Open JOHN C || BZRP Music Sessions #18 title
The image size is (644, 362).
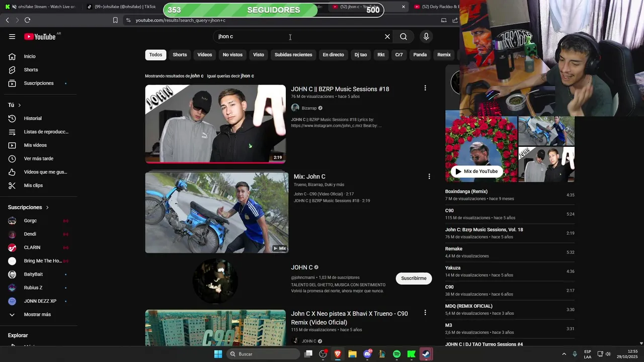click(340, 89)
